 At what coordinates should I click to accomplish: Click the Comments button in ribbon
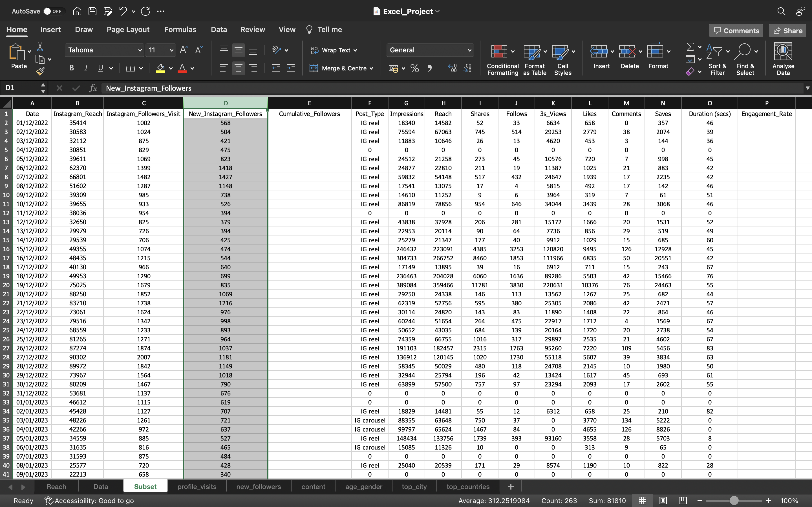(736, 30)
